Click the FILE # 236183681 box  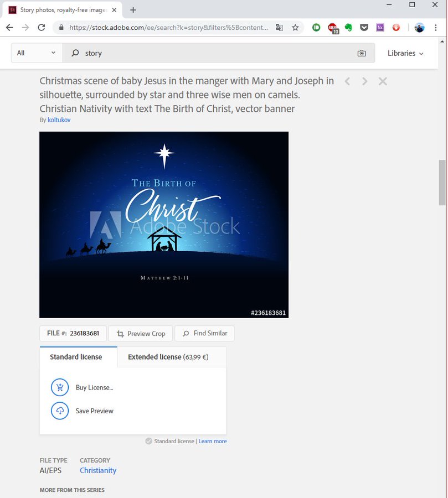pos(73,334)
